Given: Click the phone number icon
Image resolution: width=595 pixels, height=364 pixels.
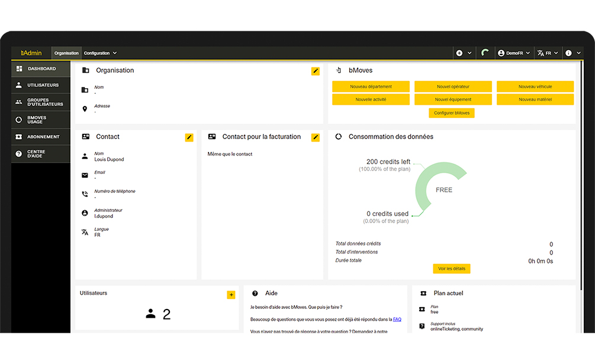Looking at the screenshot, I should click(x=85, y=194).
